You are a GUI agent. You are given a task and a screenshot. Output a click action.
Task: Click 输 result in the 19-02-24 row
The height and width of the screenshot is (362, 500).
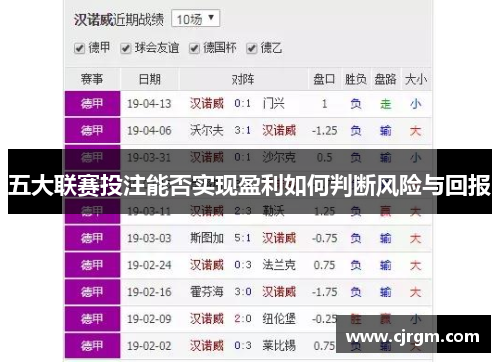click(386, 265)
